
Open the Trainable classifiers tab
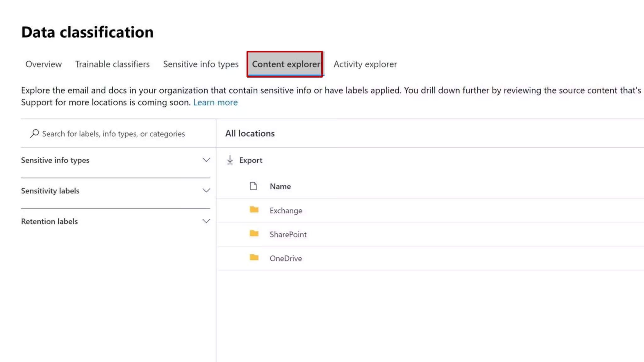click(x=112, y=64)
